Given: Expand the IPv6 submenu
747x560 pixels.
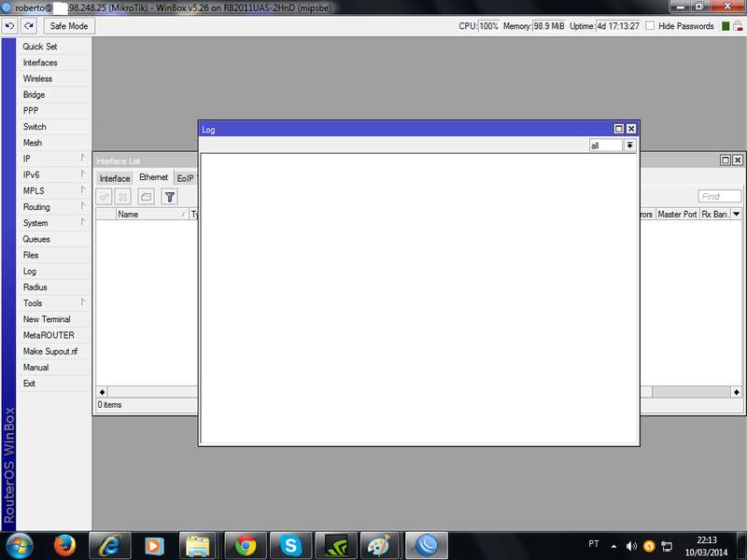Looking at the screenshot, I should click(x=53, y=175).
